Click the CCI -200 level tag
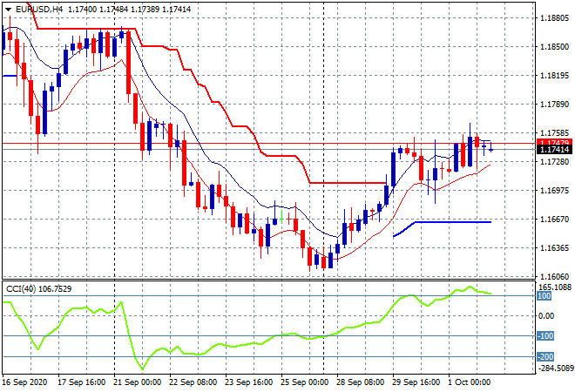This screenshot has width=575, height=392. 545,357
